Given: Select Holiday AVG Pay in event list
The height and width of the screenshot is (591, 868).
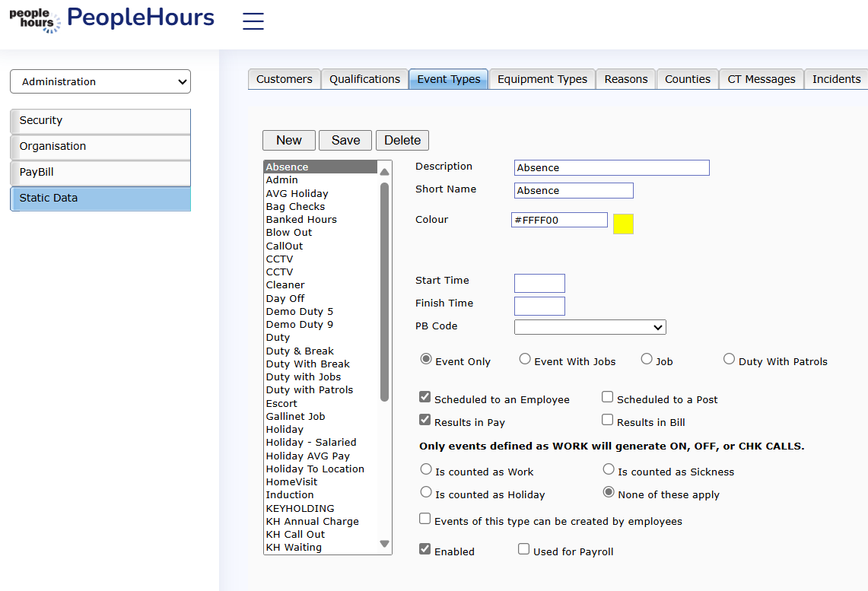Looking at the screenshot, I should pos(307,456).
